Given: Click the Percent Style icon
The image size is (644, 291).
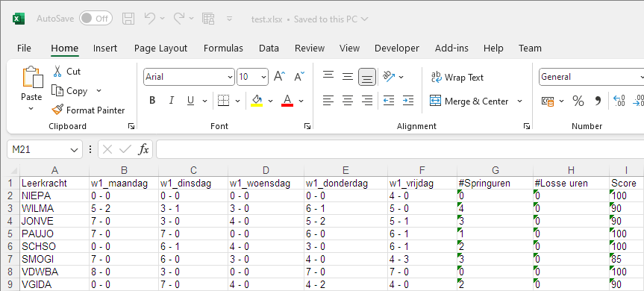Looking at the screenshot, I should click(578, 101).
